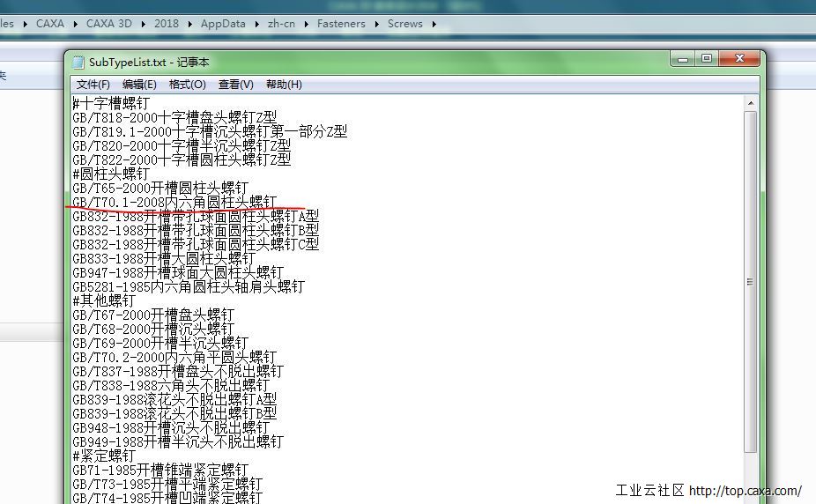Click line GB/T822-2000十字槽圆柱头螺钉Z型
This screenshot has width=816, height=504.
pos(182,159)
